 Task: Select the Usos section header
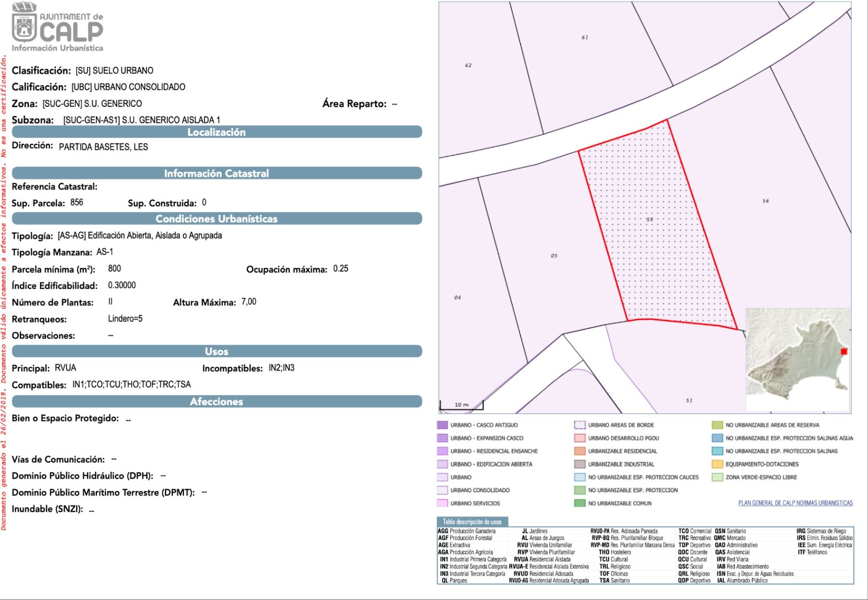[217, 351]
